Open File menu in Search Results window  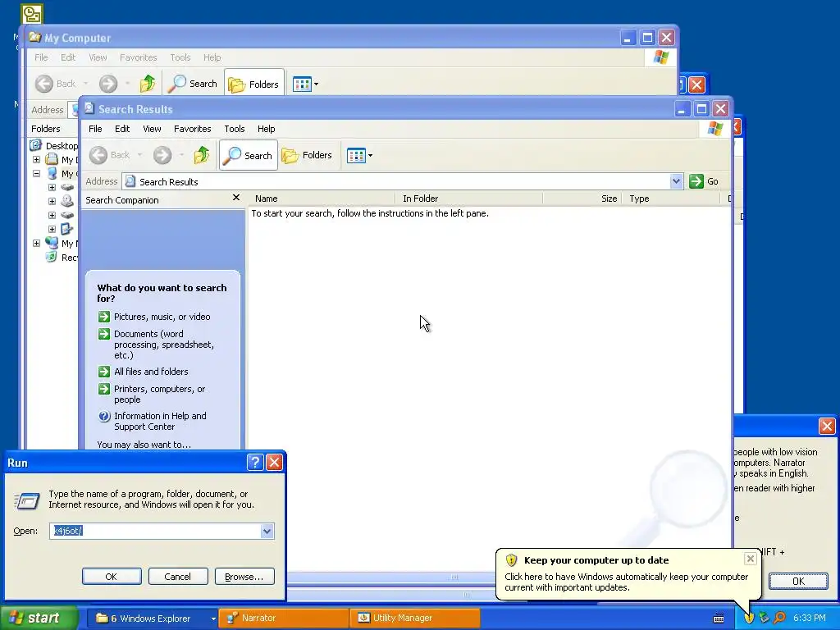point(95,129)
